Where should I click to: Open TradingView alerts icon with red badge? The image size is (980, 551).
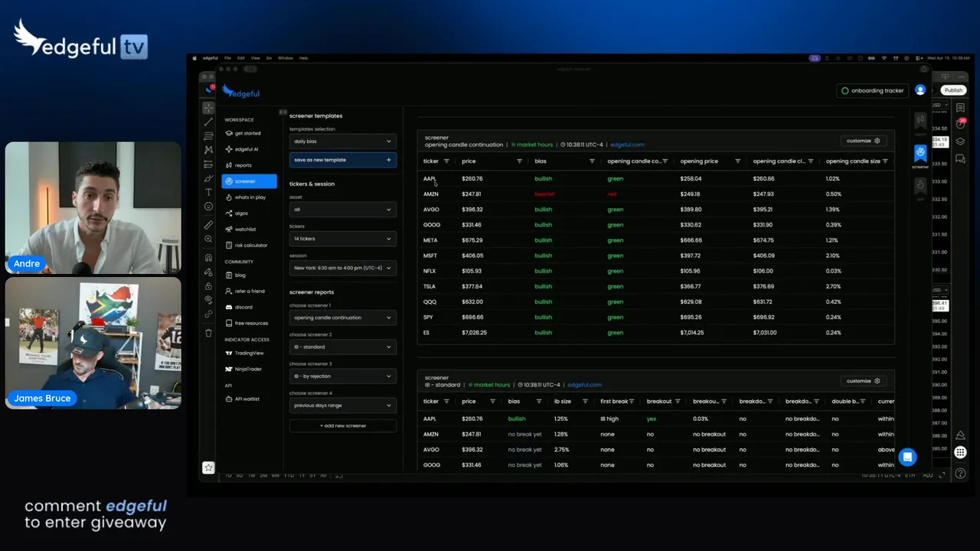(x=960, y=124)
